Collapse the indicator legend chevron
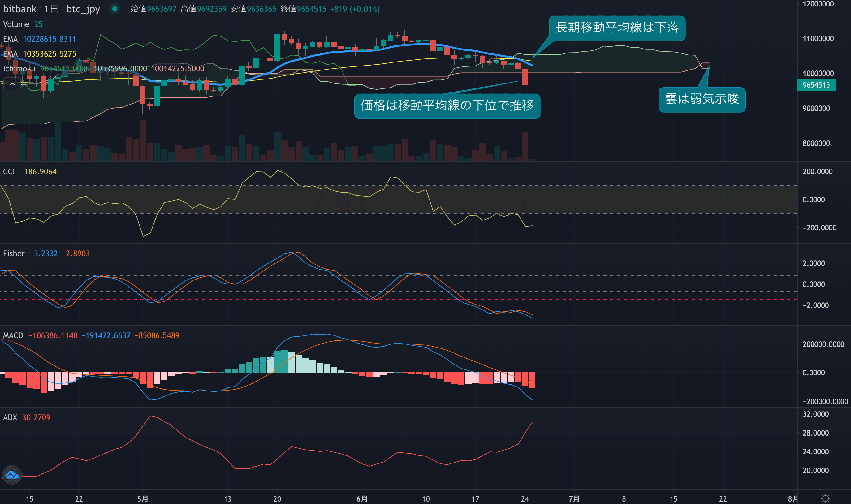This screenshot has height=504, width=851. point(12,84)
